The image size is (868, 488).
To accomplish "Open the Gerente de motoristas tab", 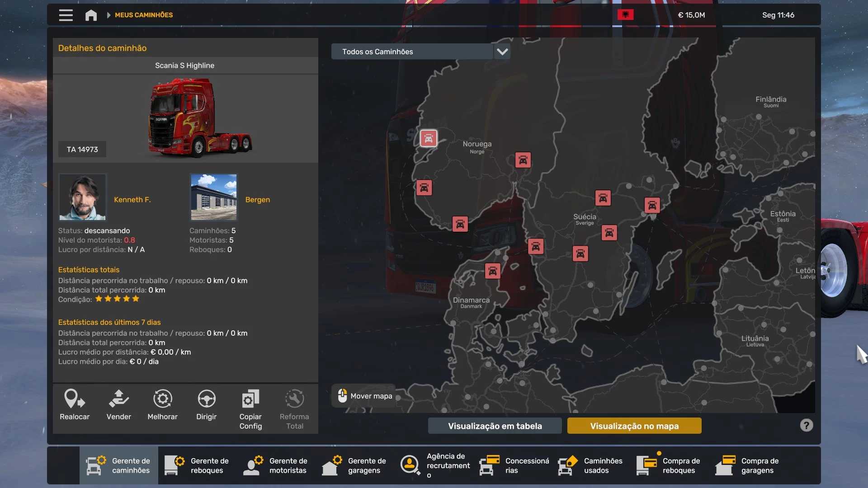I will [x=276, y=465].
